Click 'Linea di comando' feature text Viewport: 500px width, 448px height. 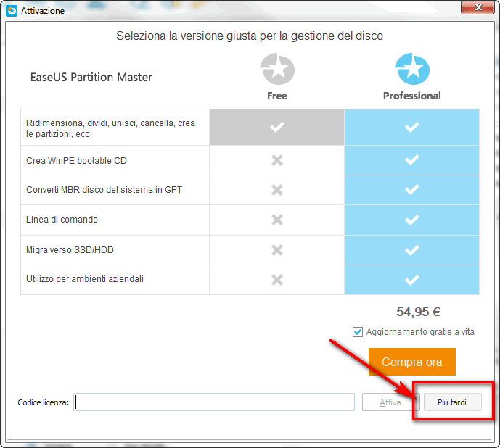[62, 220]
